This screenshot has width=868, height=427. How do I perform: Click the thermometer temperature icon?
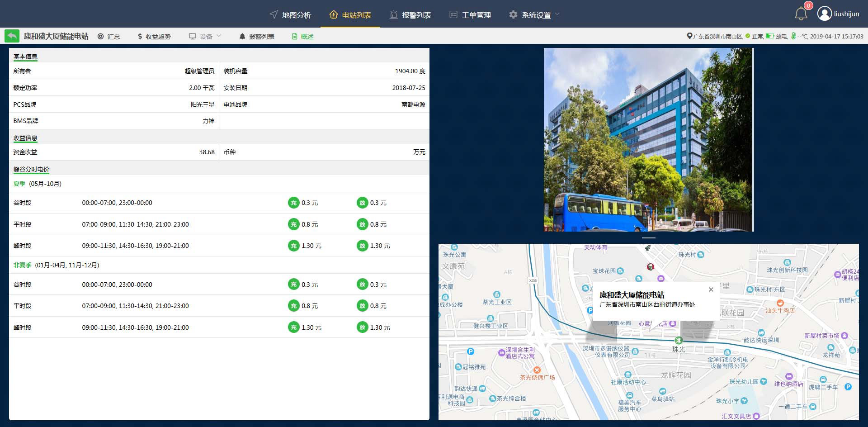[x=793, y=36]
